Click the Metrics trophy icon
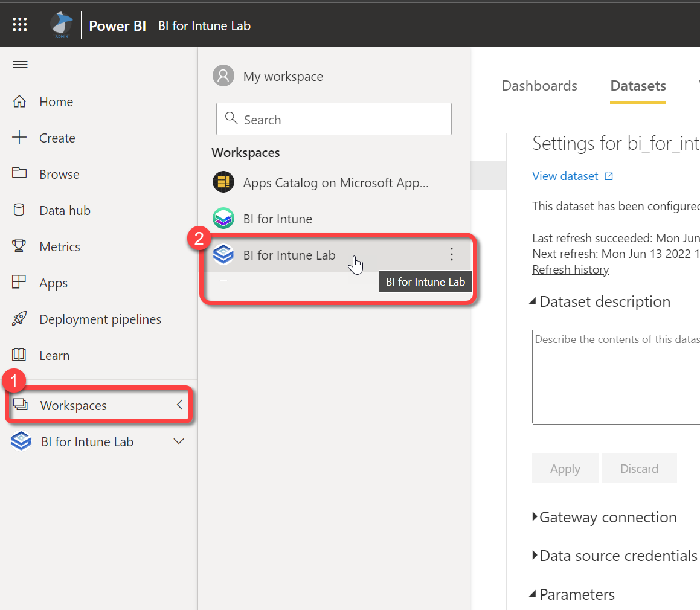The width and height of the screenshot is (700, 610). [x=19, y=246]
